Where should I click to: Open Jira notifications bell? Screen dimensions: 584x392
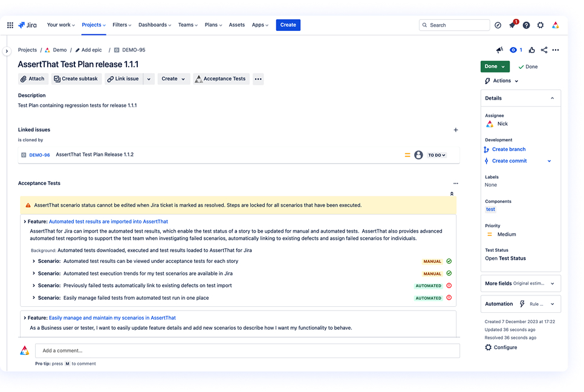[x=511, y=25]
